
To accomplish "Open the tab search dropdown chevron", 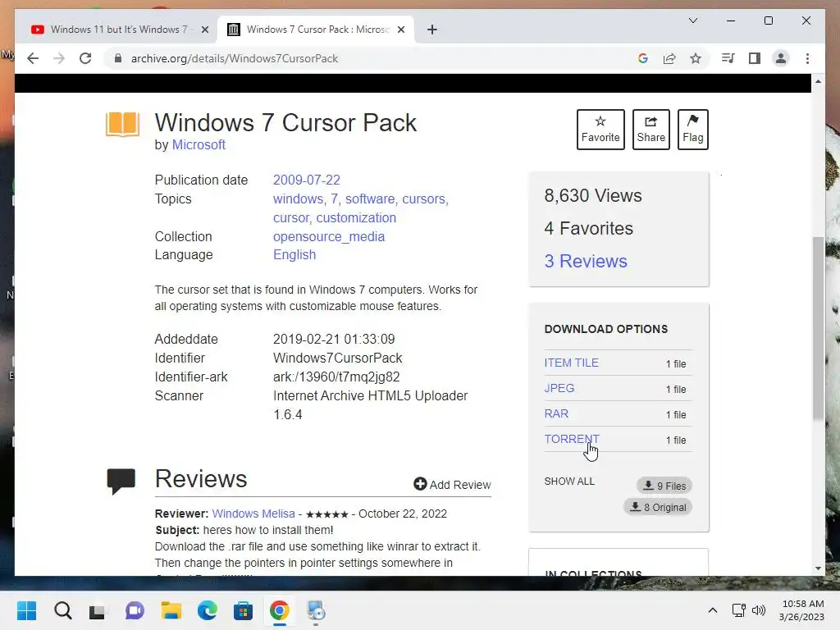I will [x=692, y=21].
